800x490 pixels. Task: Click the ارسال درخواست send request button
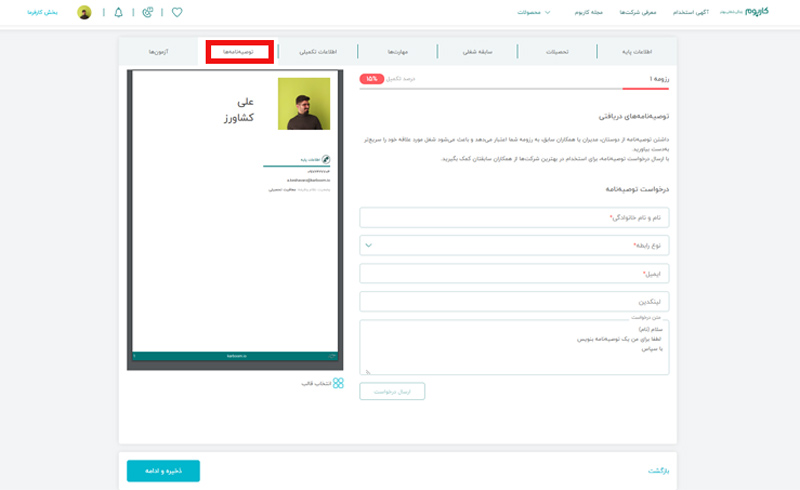coord(392,391)
